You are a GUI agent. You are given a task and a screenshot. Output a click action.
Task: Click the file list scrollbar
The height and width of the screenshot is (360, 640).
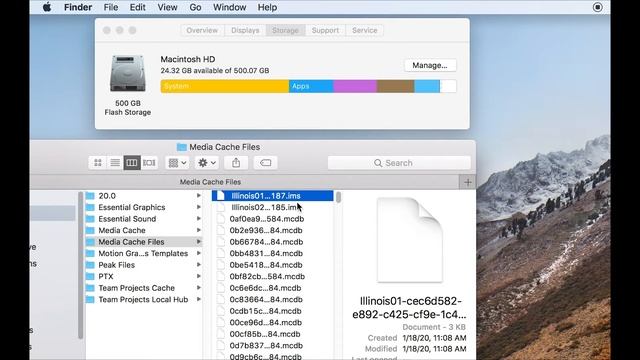(338, 197)
